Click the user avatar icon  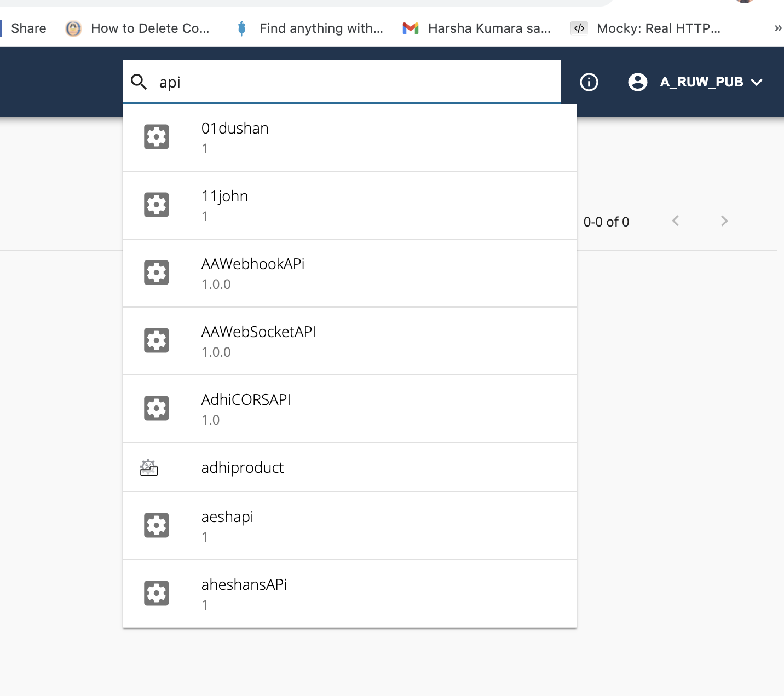point(638,82)
